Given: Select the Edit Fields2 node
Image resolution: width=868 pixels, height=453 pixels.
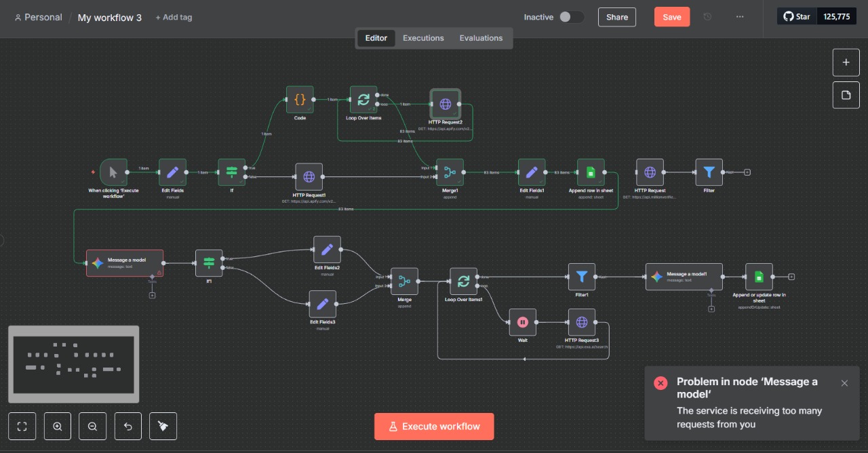Looking at the screenshot, I should point(327,250).
